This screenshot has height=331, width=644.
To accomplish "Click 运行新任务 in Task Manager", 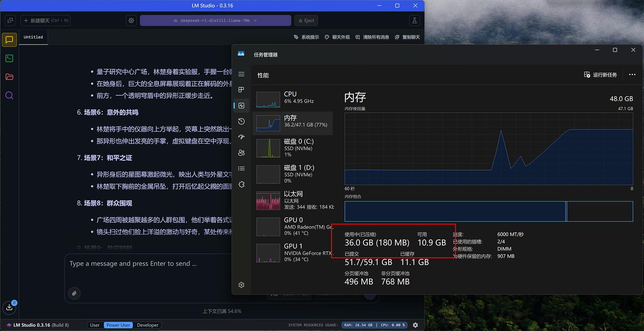I will tap(600, 74).
